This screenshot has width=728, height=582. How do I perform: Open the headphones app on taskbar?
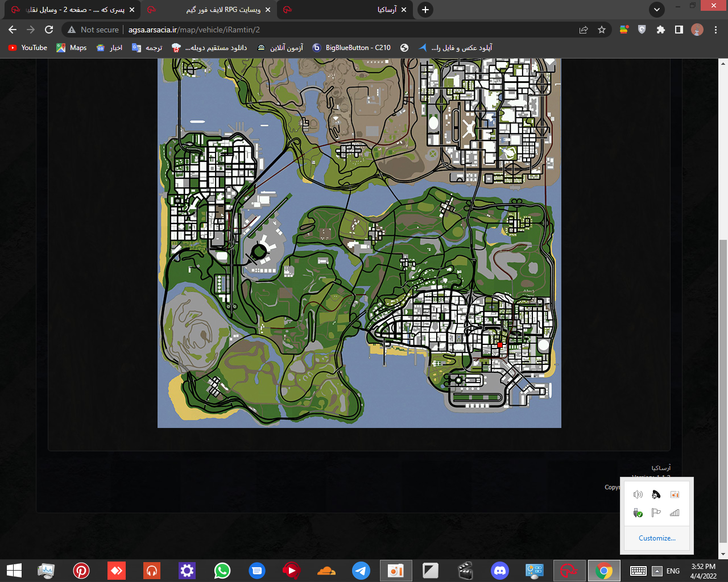click(152, 571)
